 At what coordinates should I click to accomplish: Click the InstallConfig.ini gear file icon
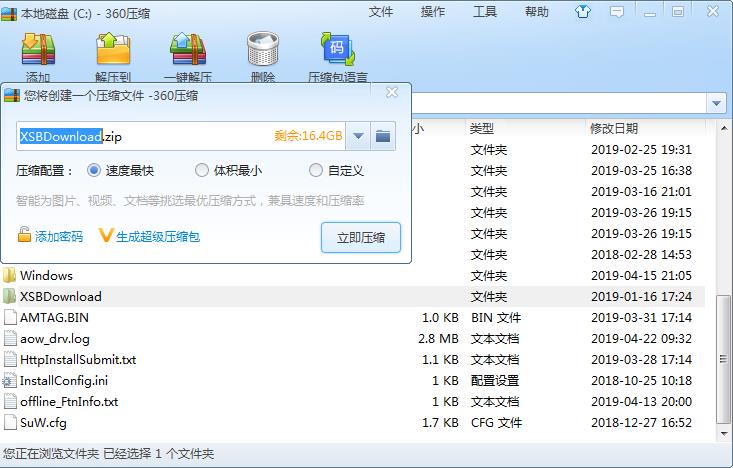click(x=9, y=381)
